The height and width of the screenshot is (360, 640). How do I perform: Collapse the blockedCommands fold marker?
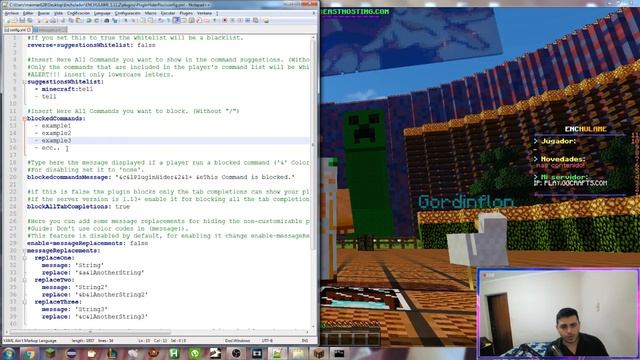[24, 118]
